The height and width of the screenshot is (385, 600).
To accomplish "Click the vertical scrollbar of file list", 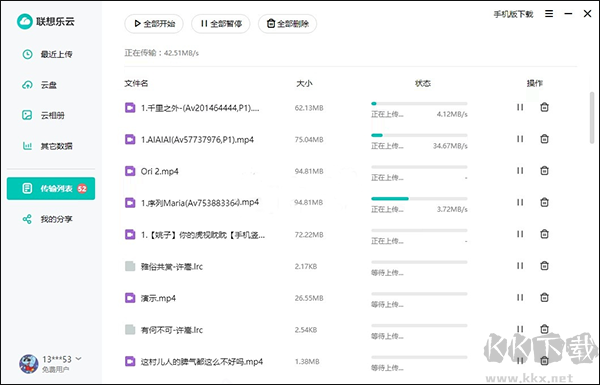I will pyautogui.click(x=592, y=118).
